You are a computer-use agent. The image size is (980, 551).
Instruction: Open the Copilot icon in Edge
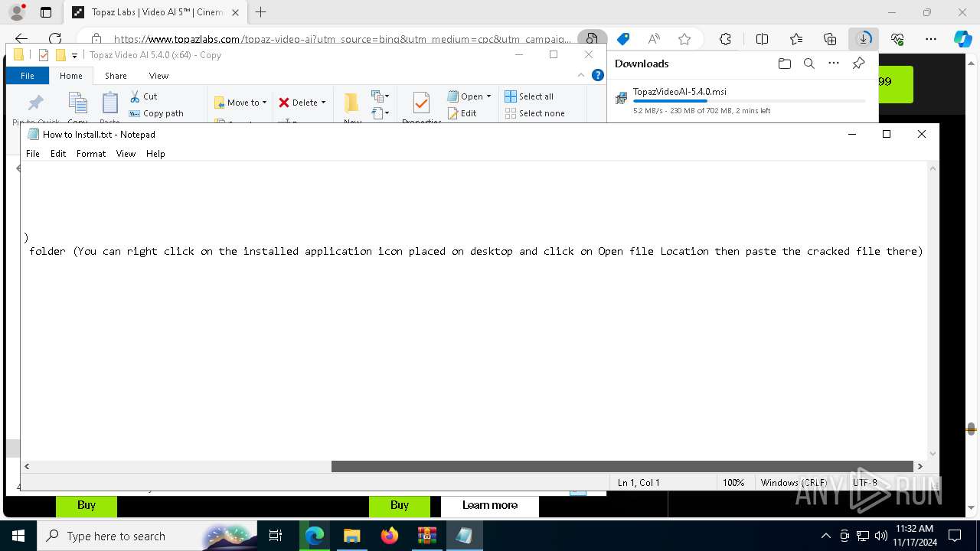962,39
